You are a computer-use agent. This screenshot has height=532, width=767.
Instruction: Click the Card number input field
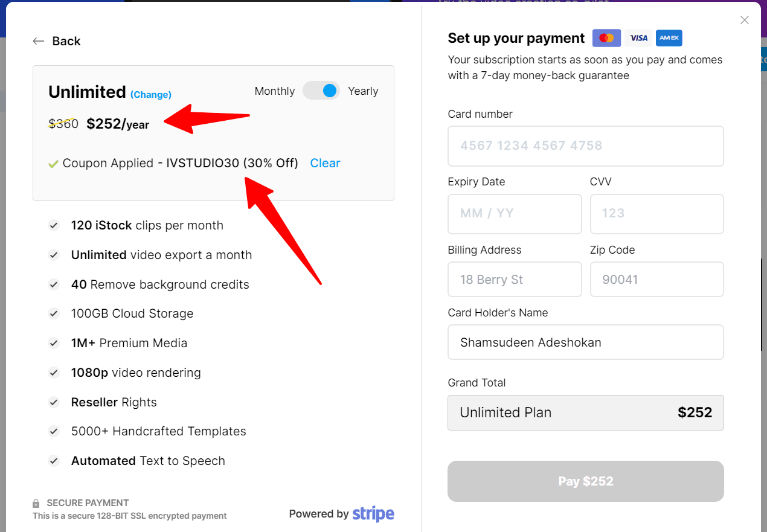pos(585,146)
